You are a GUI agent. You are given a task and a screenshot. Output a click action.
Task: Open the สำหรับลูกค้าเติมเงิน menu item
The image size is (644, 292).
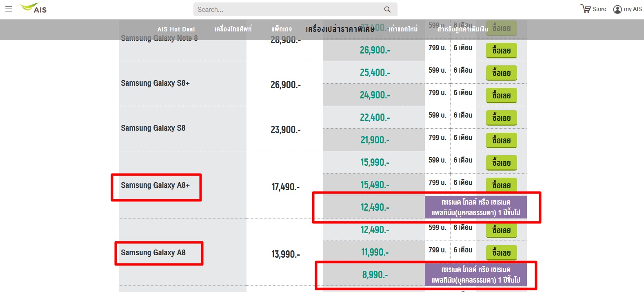click(462, 29)
